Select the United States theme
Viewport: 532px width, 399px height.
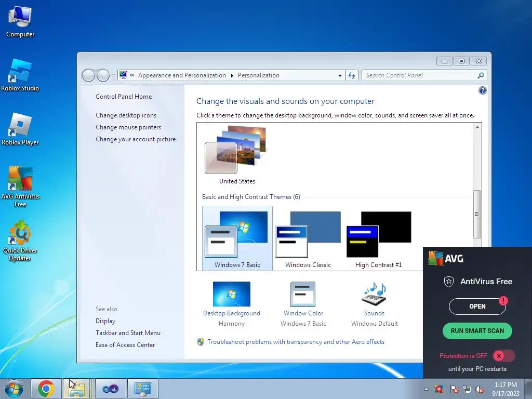click(x=237, y=155)
